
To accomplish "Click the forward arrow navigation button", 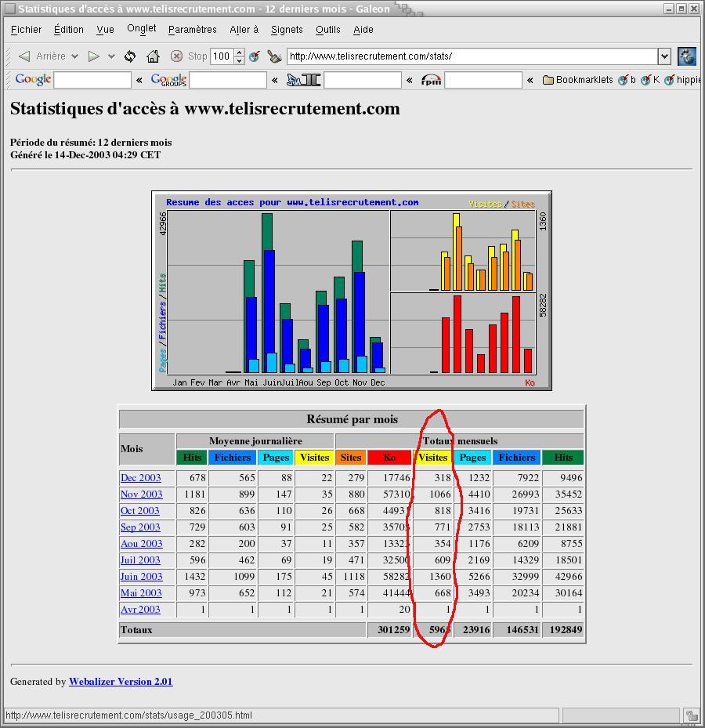I will coord(94,56).
